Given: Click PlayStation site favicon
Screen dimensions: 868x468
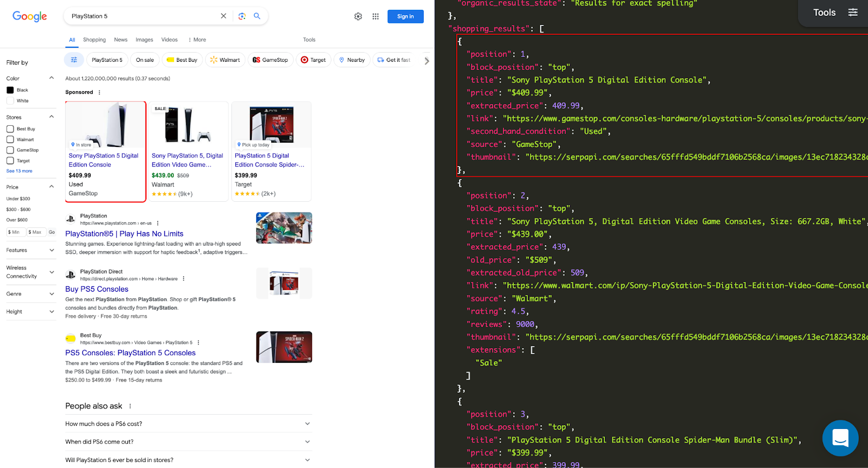Looking at the screenshot, I should pyautogui.click(x=71, y=220).
